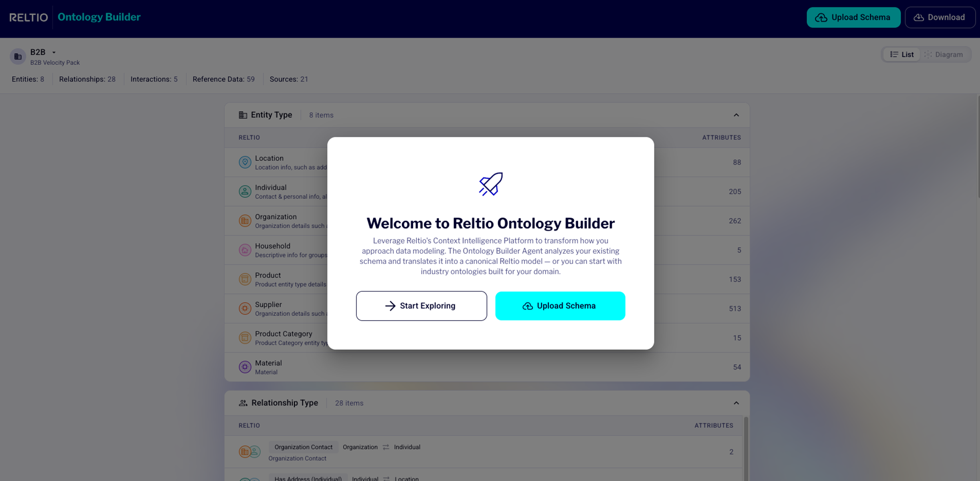Click the Location entity pin icon
This screenshot has height=481, width=980.
245,162
